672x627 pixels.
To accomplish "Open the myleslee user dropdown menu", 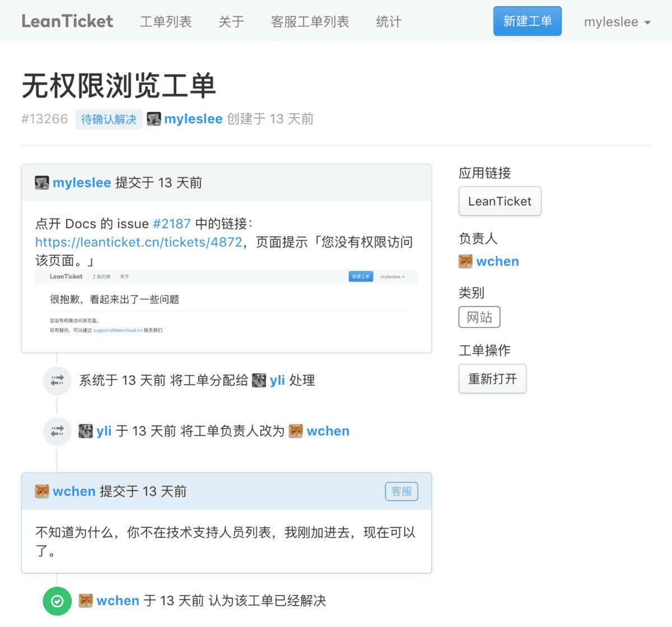I will click(617, 22).
